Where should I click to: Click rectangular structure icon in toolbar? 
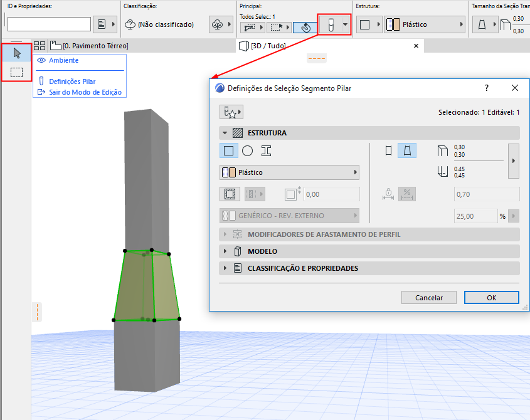[369, 24]
